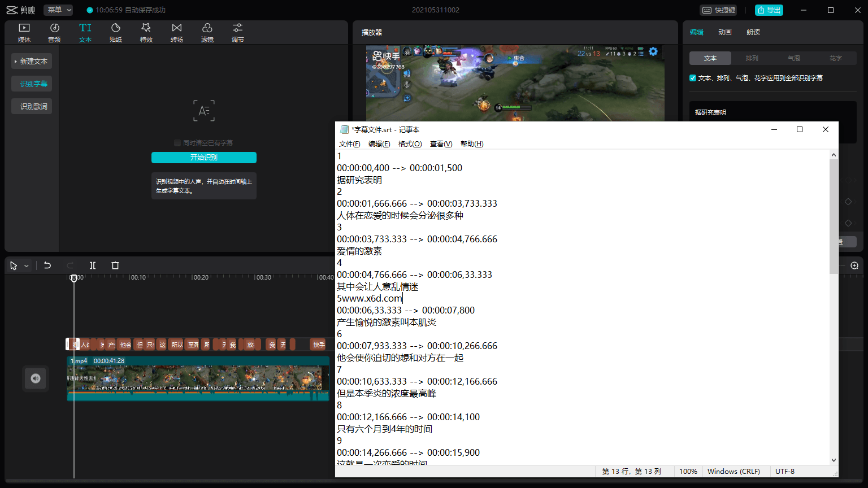Enable the 同时清空已有字幕 checkbox
Image resolution: width=868 pixels, height=488 pixels.
(x=177, y=142)
